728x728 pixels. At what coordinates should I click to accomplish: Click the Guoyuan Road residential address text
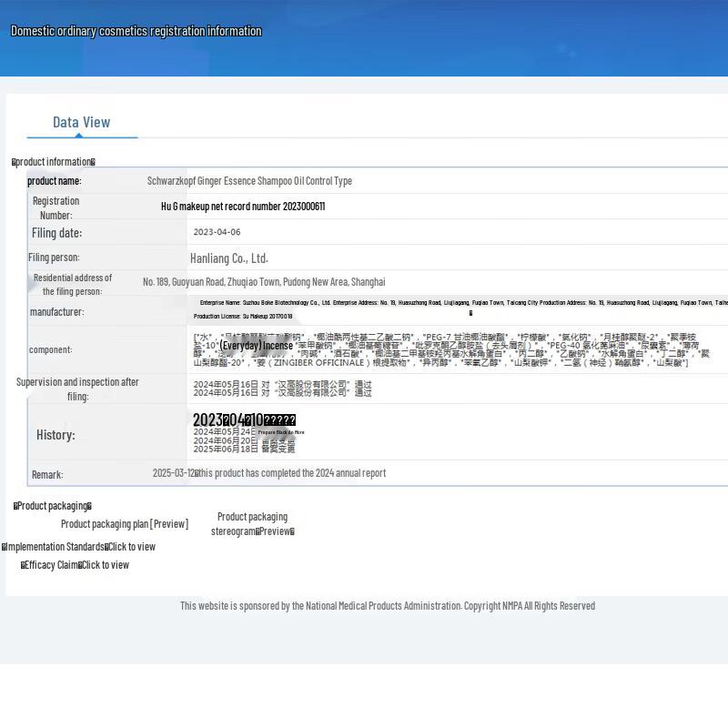pyautogui.click(x=264, y=282)
